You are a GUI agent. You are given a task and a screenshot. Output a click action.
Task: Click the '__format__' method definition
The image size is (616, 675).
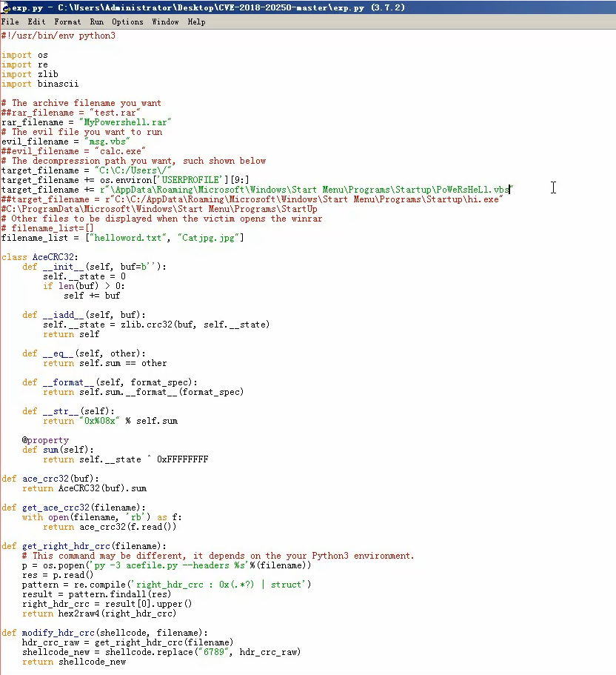[x=110, y=382]
